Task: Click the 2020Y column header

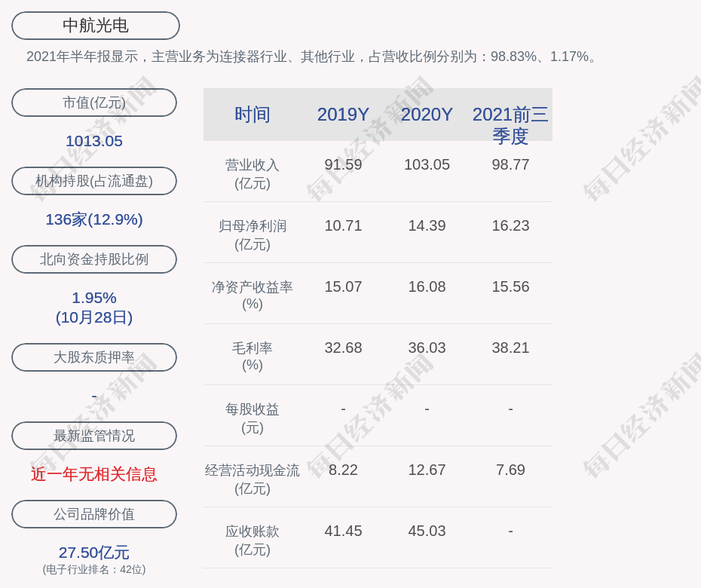Action: (427, 115)
